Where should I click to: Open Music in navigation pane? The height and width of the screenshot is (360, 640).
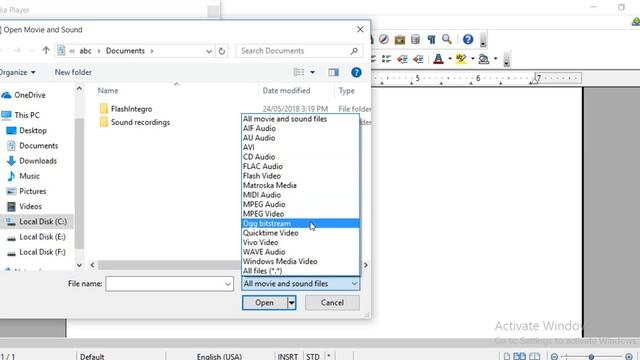tap(29, 176)
